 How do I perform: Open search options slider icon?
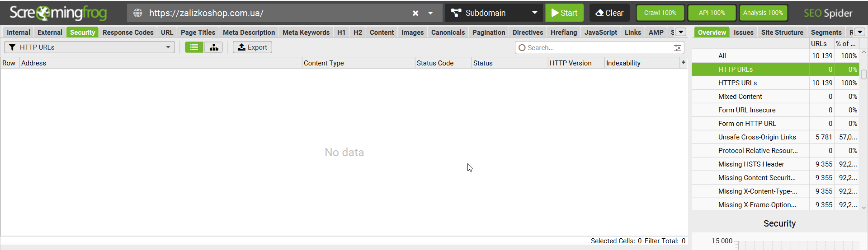[677, 47]
